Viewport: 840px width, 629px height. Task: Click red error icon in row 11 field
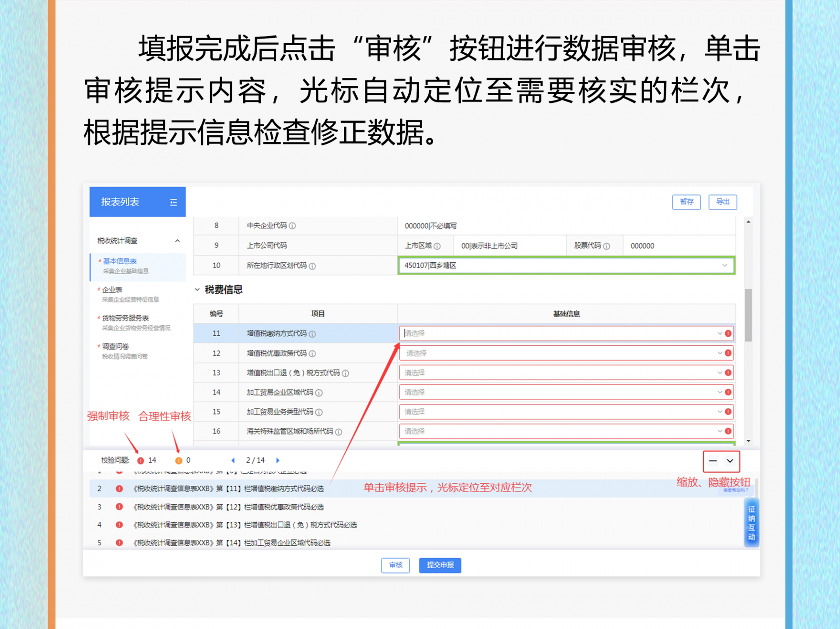click(x=728, y=334)
